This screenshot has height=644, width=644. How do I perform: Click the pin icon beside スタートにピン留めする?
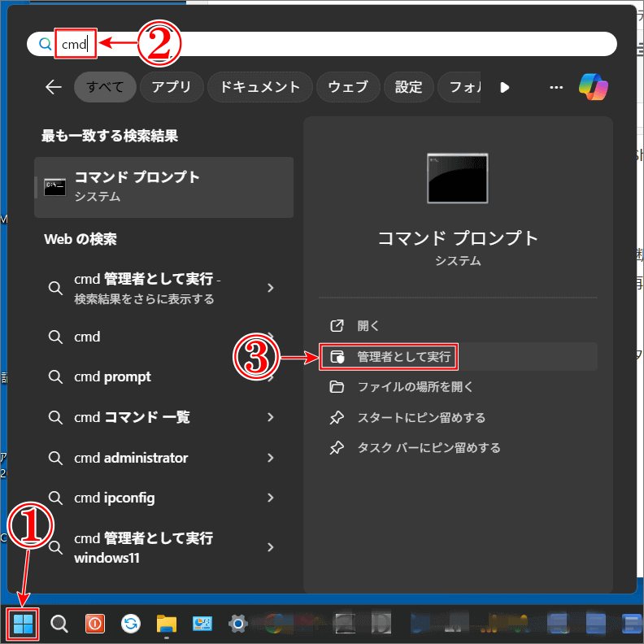tap(337, 417)
